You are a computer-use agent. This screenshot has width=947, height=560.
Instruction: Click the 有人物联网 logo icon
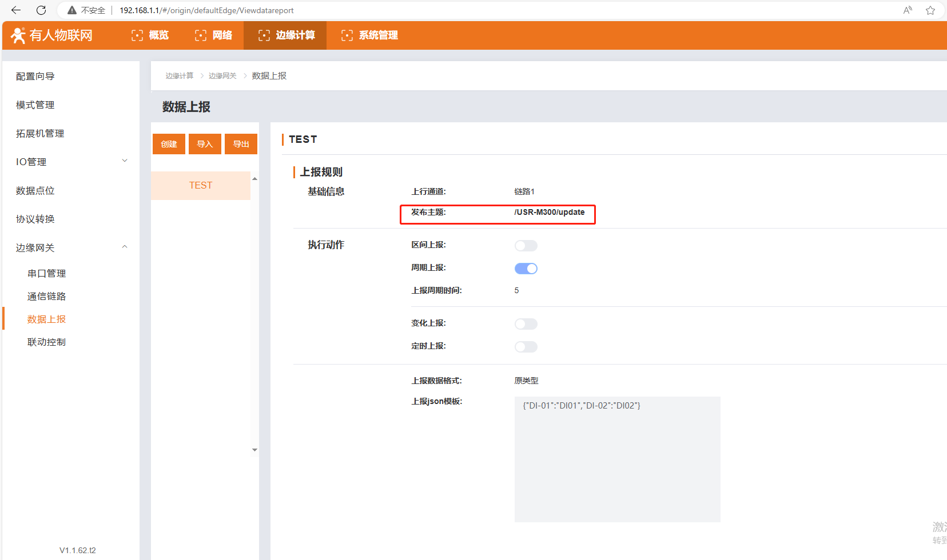click(18, 35)
